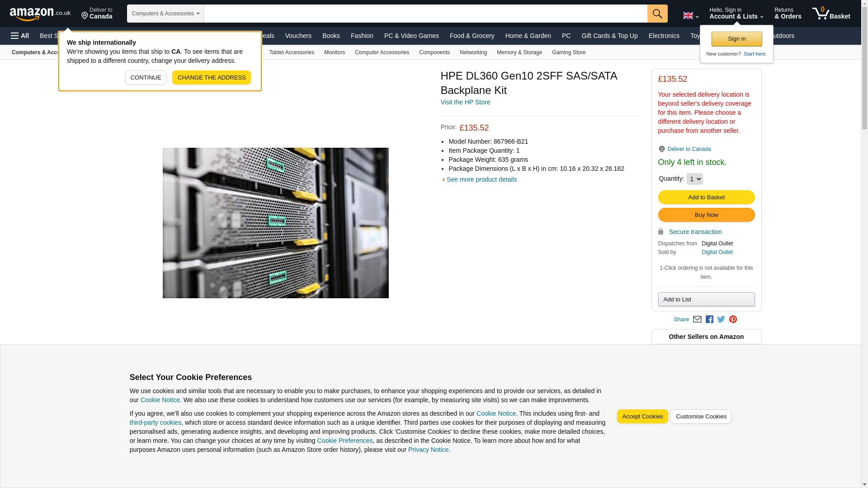Share product via email envelope icon
Viewport: 868px width, 488px height.
pyautogui.click(x=697, y=319)
